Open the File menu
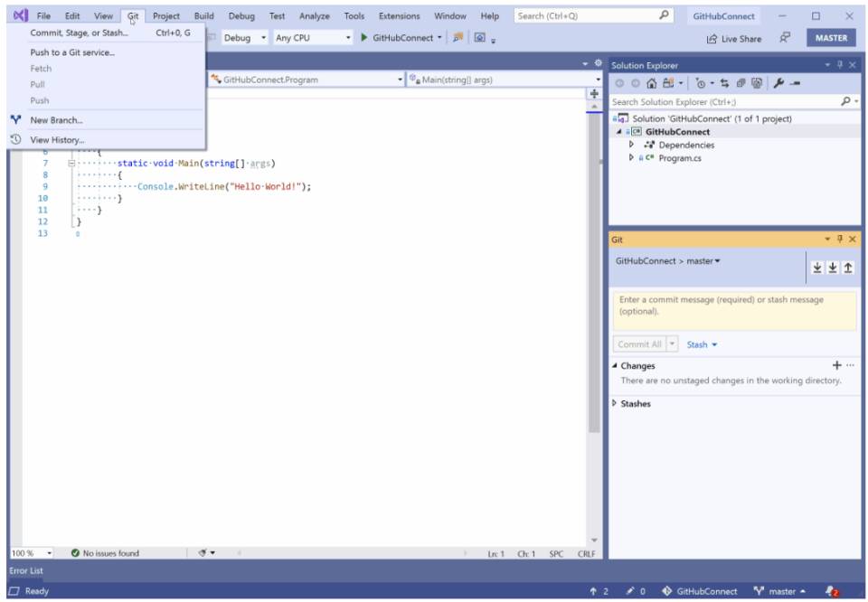The width and height of the screenshot is (868, 602). pyautogui.click(x=43, y=16)
